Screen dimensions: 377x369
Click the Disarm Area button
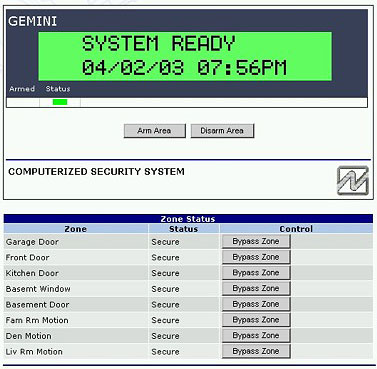tap(222, 131)
